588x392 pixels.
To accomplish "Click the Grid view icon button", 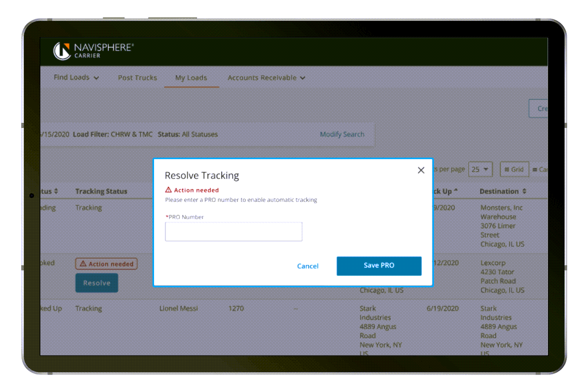I will 514,169.
